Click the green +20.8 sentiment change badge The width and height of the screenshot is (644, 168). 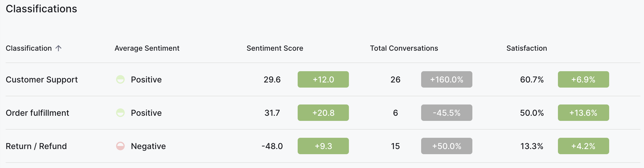[323, 113]
